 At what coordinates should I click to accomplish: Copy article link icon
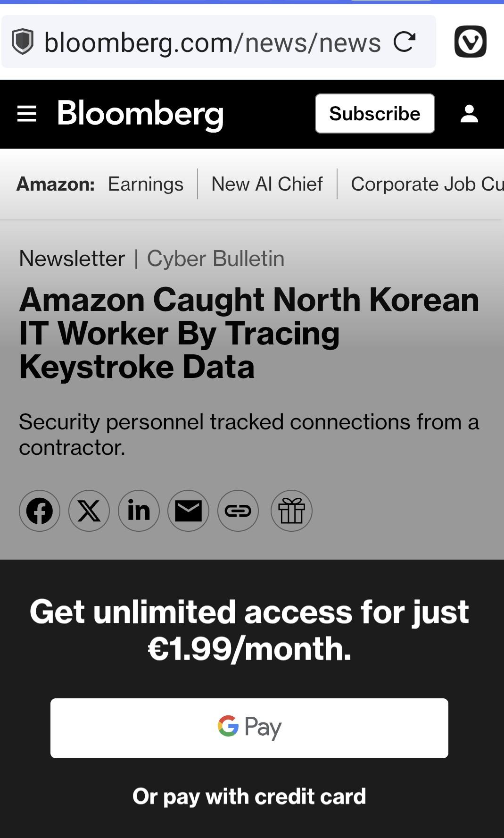[x=238, y=511]
